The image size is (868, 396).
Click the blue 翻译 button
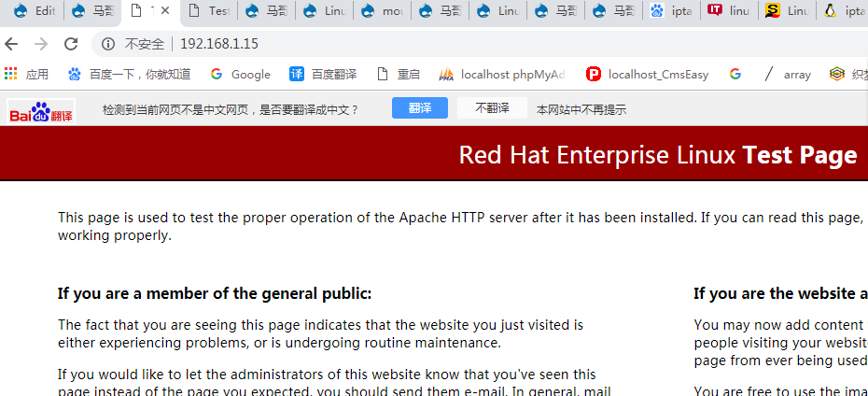coord(420,108)
